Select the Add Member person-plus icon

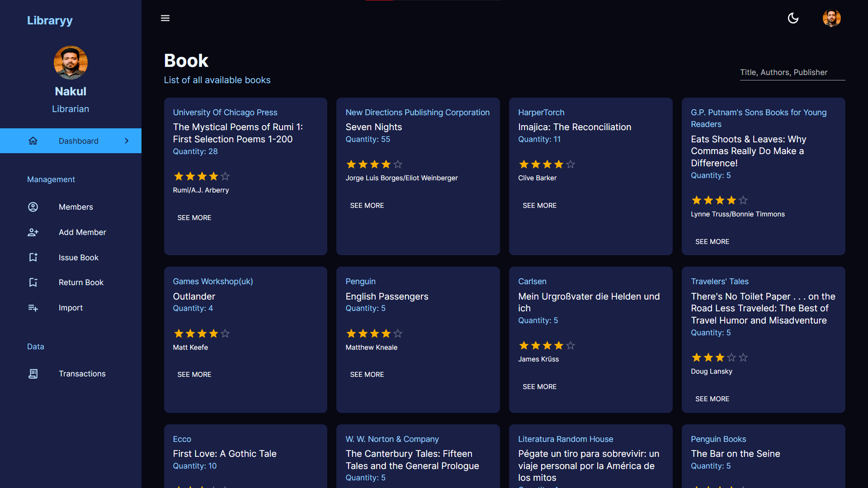point(33,232)
